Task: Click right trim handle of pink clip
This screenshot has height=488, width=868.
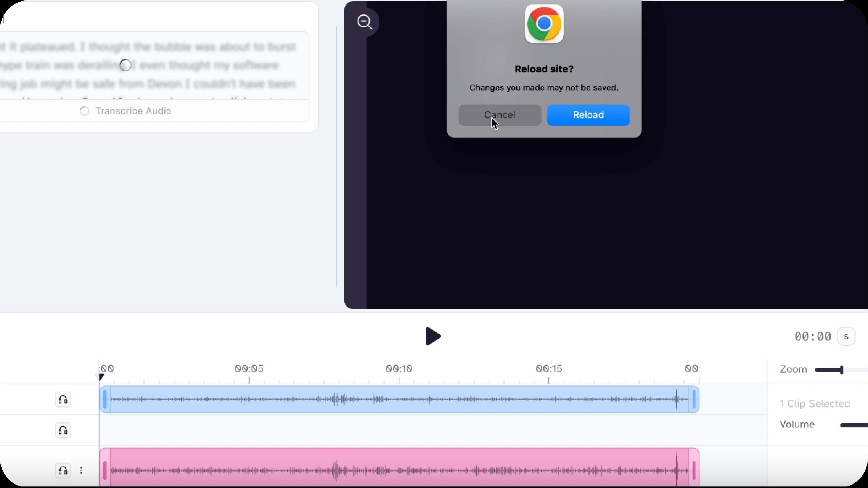Action: tap(694, 470)
